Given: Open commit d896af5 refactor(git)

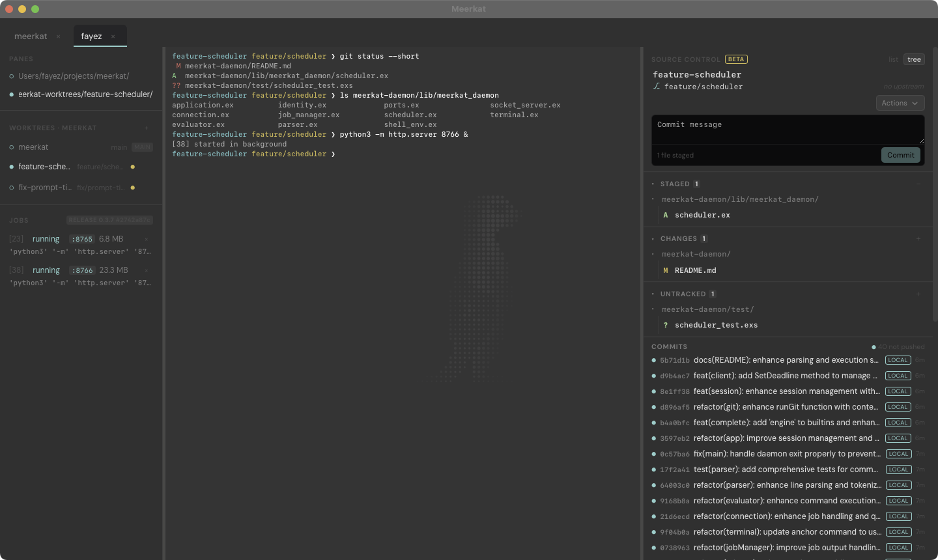Looking at the screenshot, I should click(x=788, y=407).
